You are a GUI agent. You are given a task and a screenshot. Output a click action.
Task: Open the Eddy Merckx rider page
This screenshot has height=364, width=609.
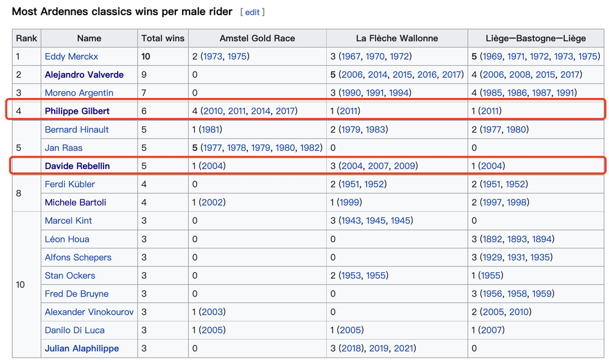point(71,56)
